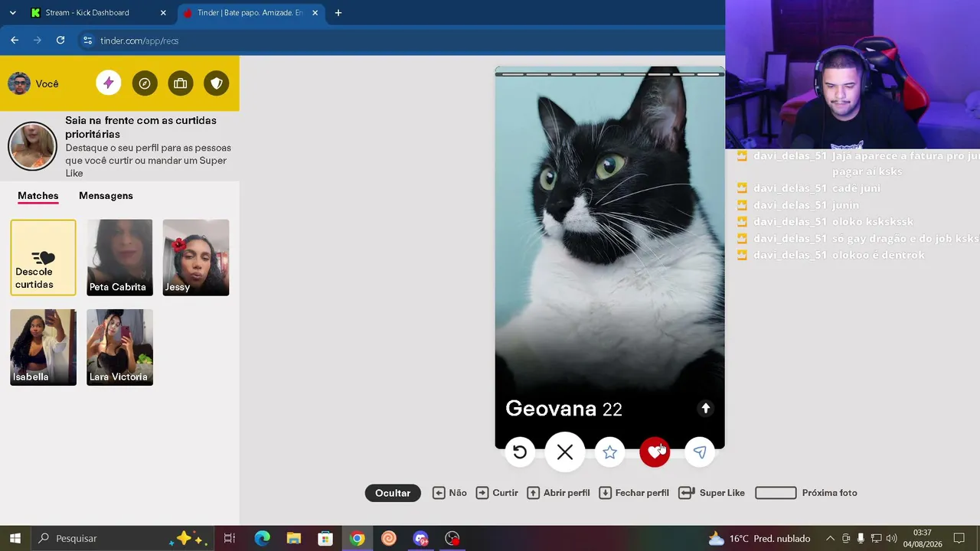Open the volume control in the tray
This screenshot has height=551, width=980.
(x=891, y=538)
